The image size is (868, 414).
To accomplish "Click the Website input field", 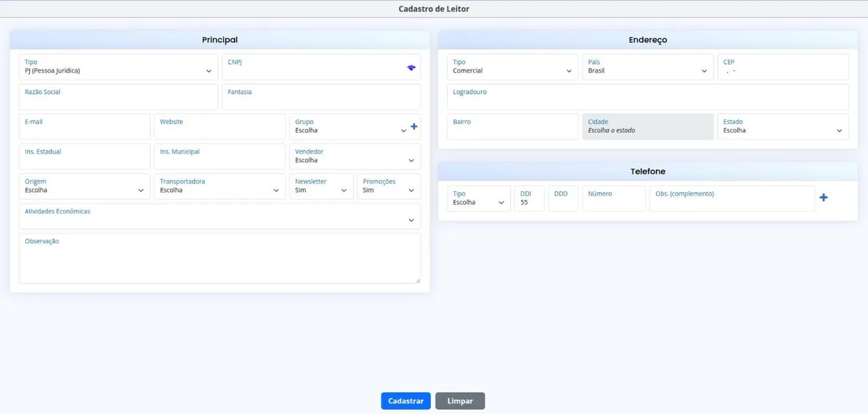I will click(x=219, y=127).
